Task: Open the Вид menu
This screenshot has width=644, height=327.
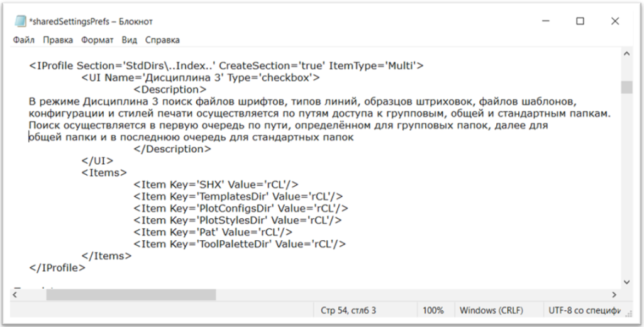Action: pos(130,40)
